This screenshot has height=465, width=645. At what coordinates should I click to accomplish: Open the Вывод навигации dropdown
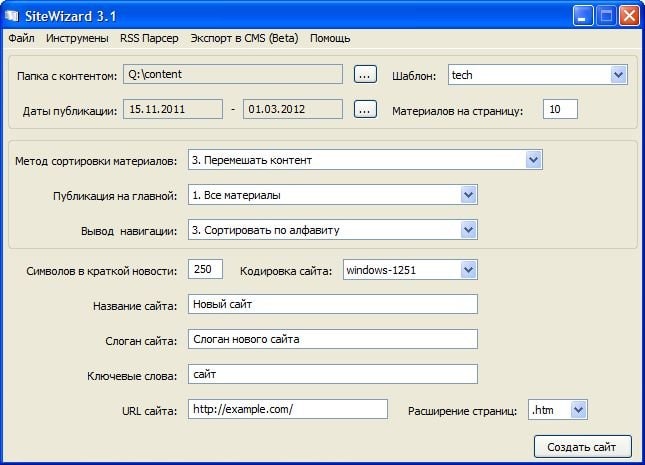[467, 229]
